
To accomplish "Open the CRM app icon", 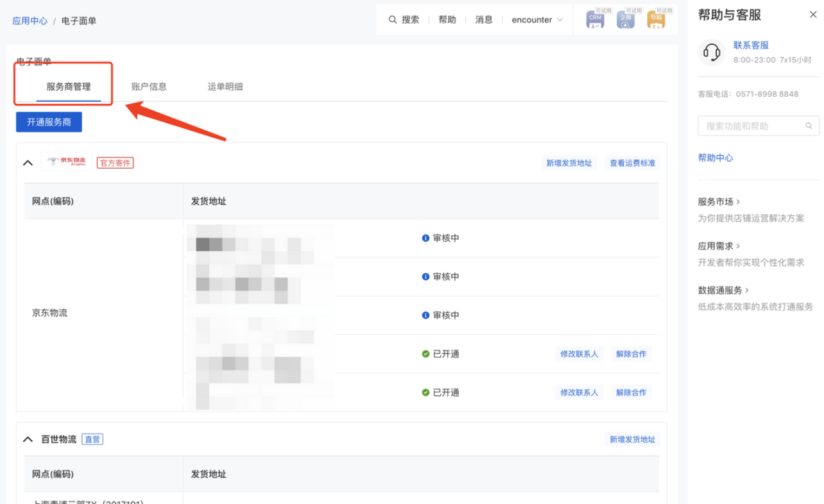I will click(595, 19).
